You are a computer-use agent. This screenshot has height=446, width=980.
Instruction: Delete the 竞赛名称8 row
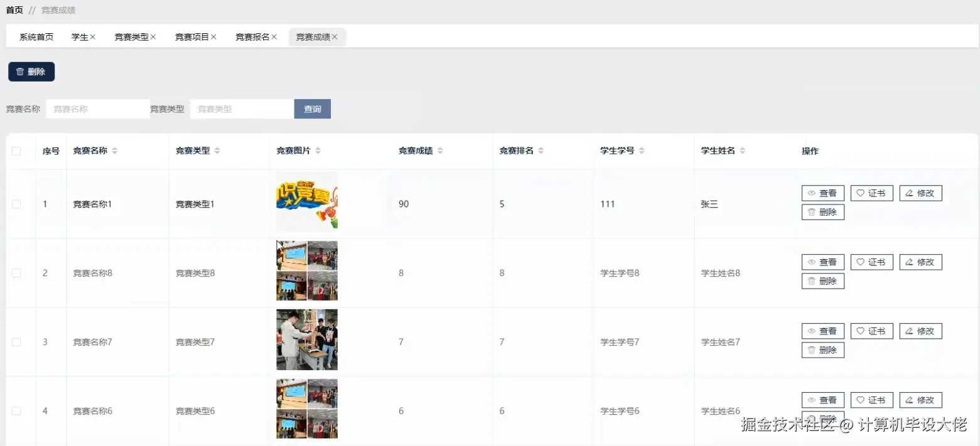[823, 281]
